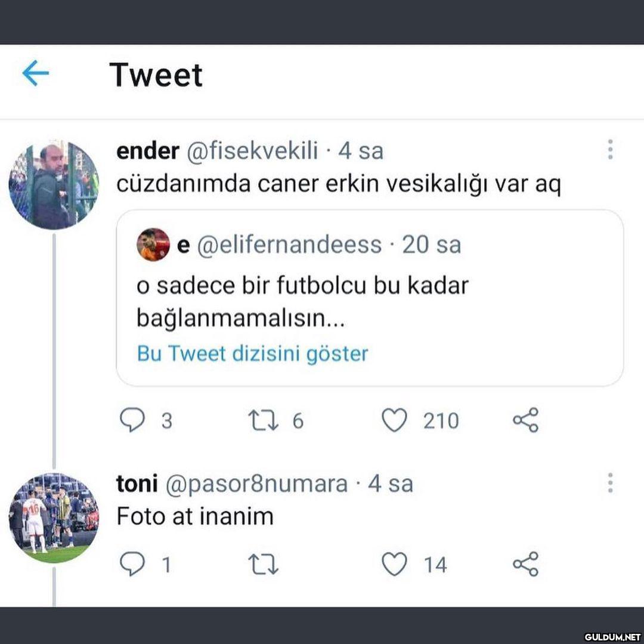Tap quoted tweet's small avatar
The width and height of the screenshot is (644, 644).
tap(153, 244)
